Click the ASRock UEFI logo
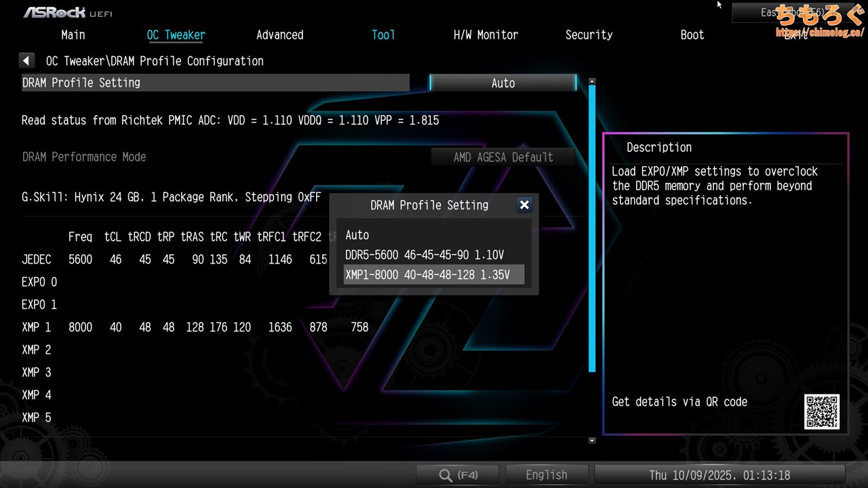This screenshot has width=868, height=488. click(68, 12)
